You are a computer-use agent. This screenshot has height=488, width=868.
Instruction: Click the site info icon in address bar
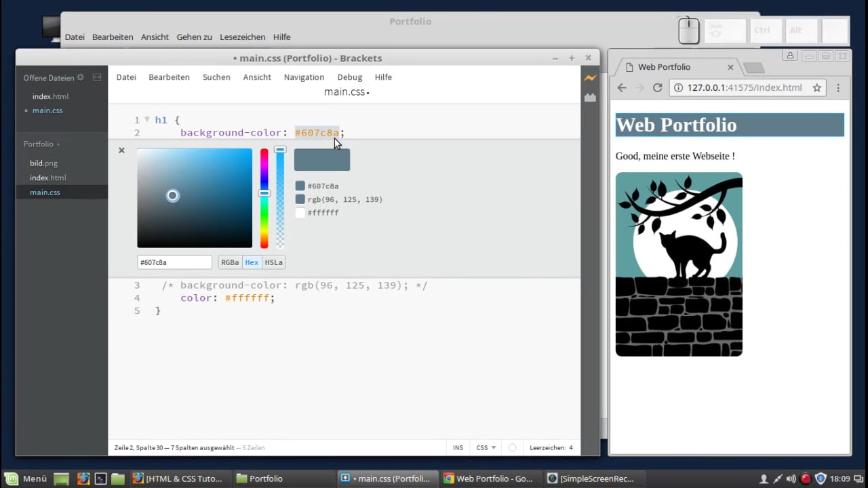coord(679,87)
